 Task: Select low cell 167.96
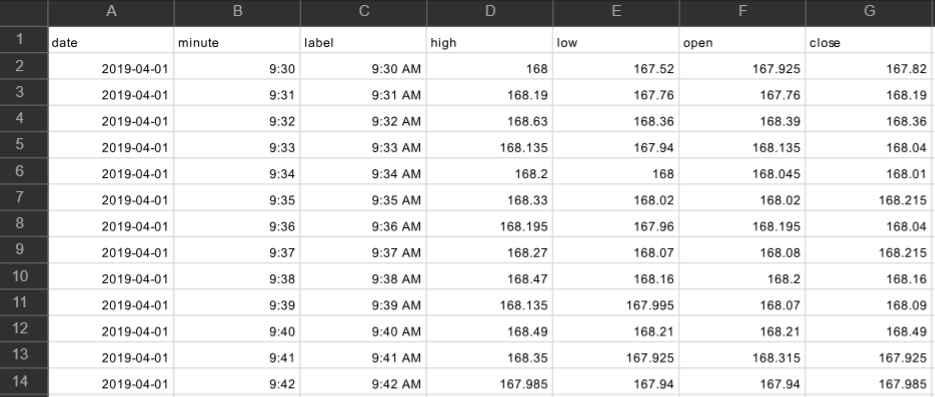[x=617, y=224]
